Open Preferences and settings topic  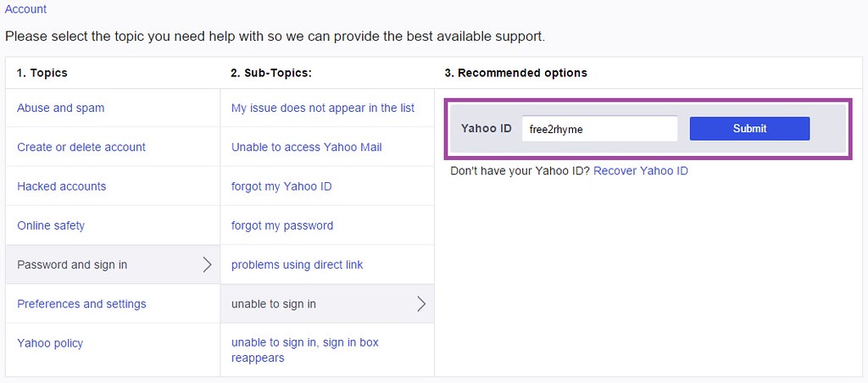(81, 304)
